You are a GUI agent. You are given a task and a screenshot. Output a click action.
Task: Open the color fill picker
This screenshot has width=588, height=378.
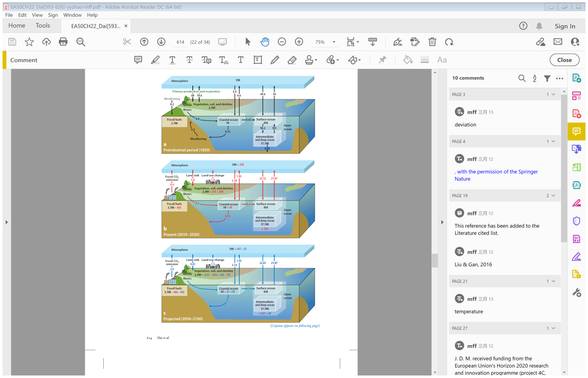408,60
